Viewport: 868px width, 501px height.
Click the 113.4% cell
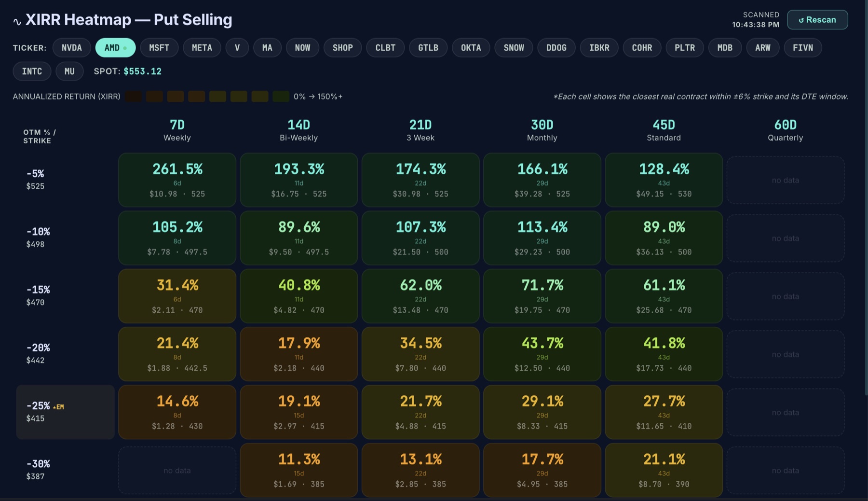tap(542, 238)
